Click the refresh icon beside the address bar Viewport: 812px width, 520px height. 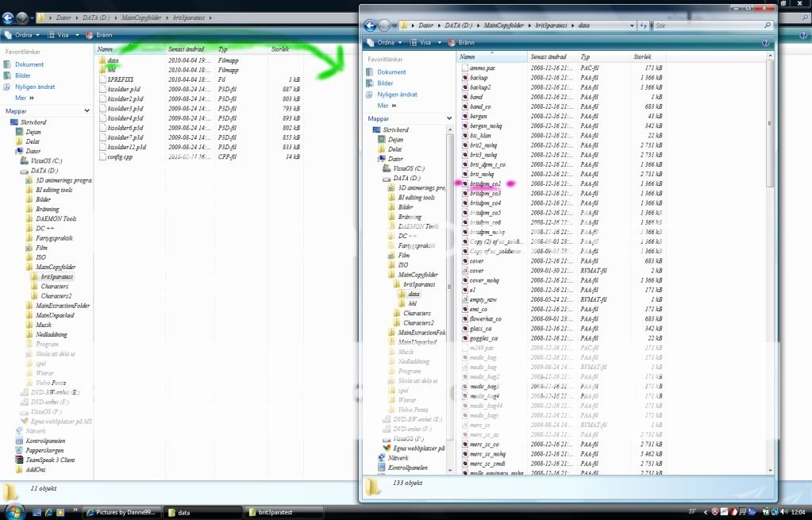point(643,25)
